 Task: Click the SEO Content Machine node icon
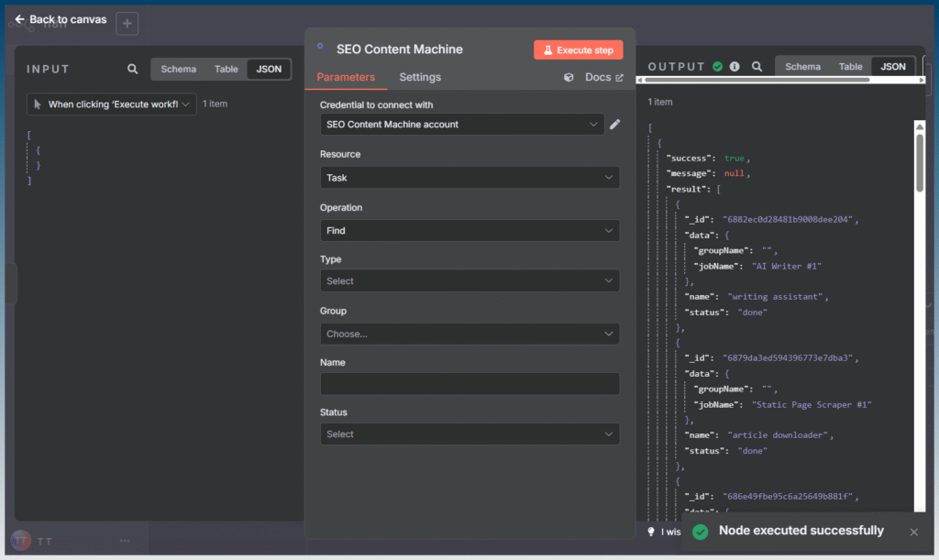[x=323, y=48]
